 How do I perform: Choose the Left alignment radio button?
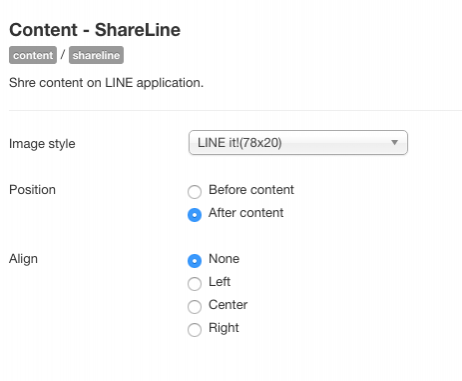point(195,284)
